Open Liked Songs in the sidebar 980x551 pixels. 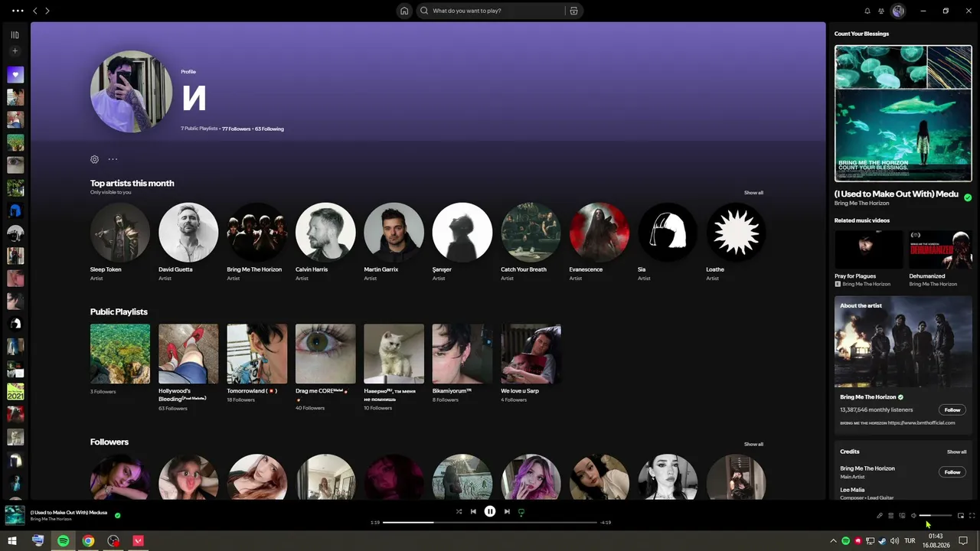15,75
